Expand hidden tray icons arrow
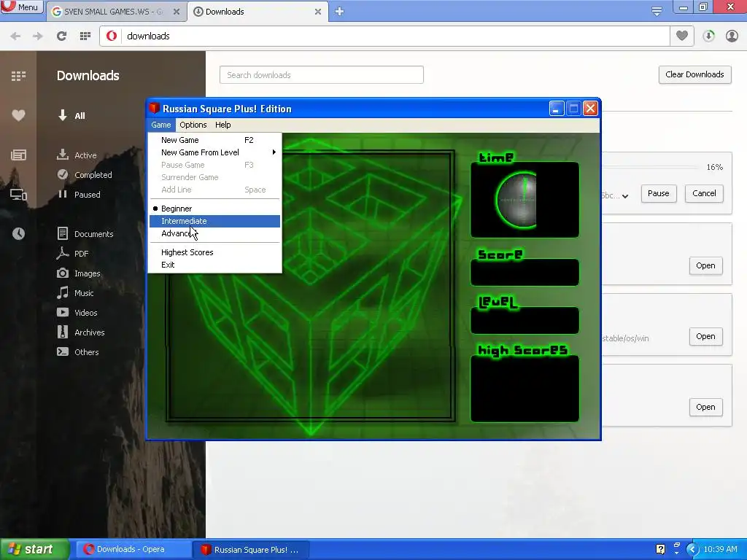Image resolution: width=747 pixels, height=560 pixels. pos(692,550)
